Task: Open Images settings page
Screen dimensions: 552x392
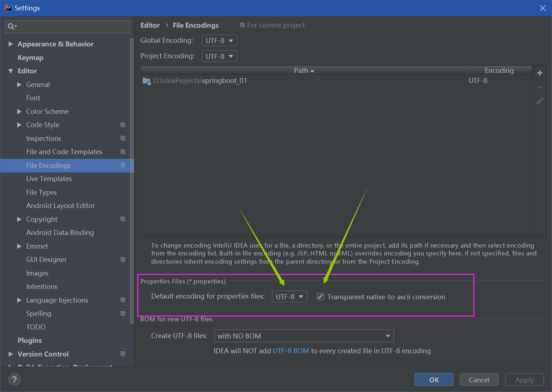Action: tap(37, 273)
